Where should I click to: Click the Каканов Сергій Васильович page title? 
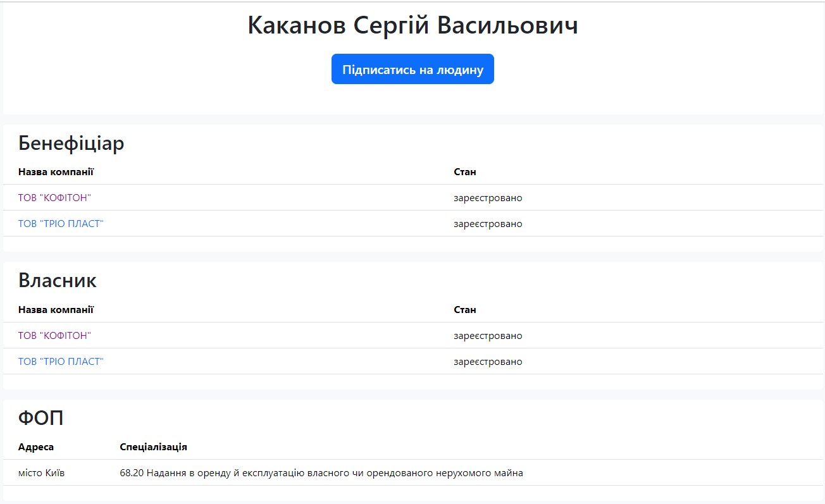click(x=412, y=26)
